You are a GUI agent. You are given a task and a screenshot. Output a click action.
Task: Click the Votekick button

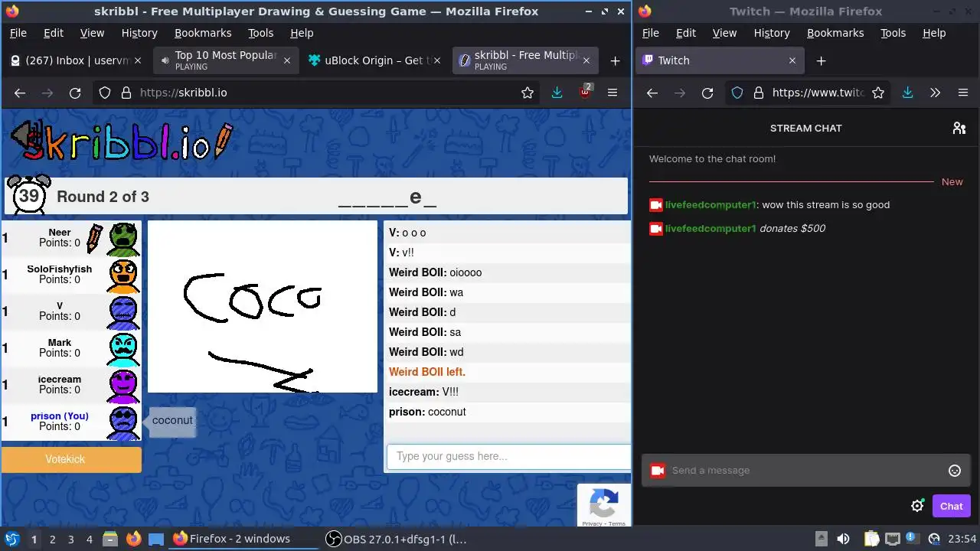pyautogui.click(x=71, y=459)
